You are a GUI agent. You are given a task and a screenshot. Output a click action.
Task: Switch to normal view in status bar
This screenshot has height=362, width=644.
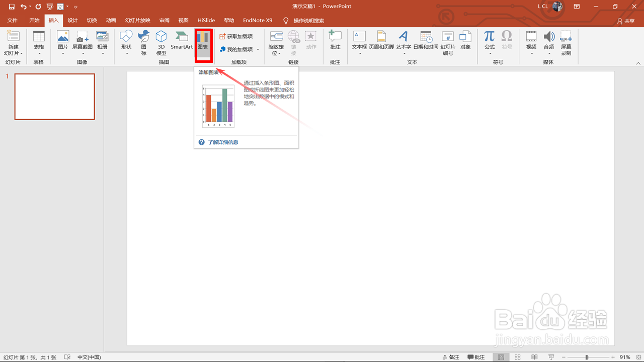[x=501, y=357]
